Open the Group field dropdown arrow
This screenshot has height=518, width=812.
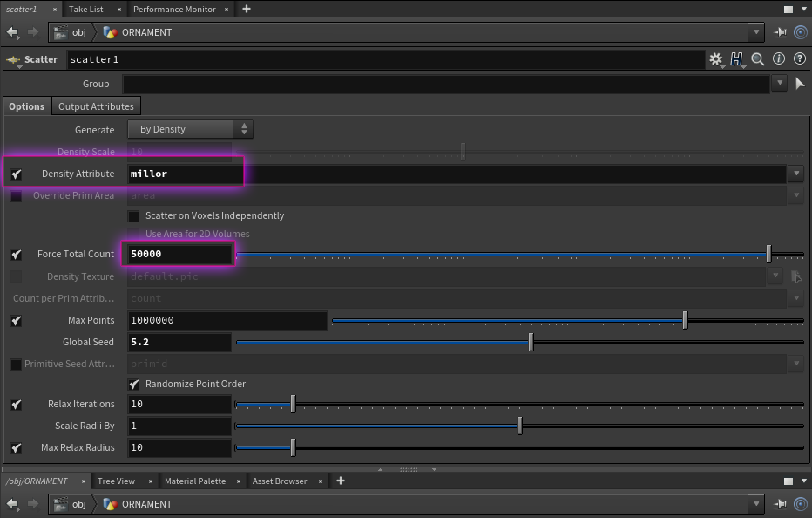click(x=780, y=83)
